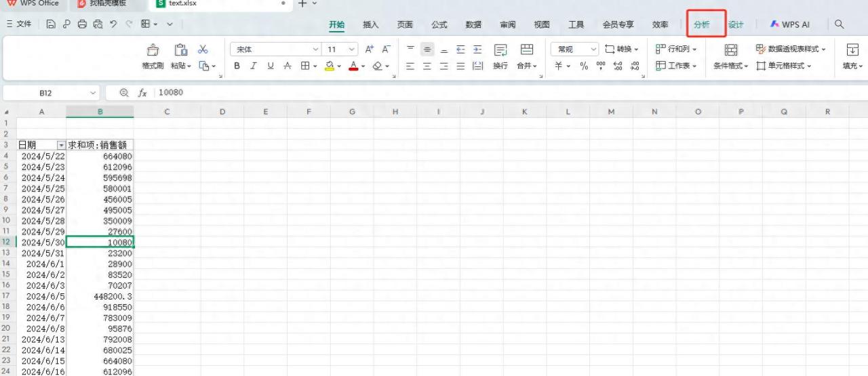Click the Copy icon below scissors
868x376 pixels.
click(203, 66)
